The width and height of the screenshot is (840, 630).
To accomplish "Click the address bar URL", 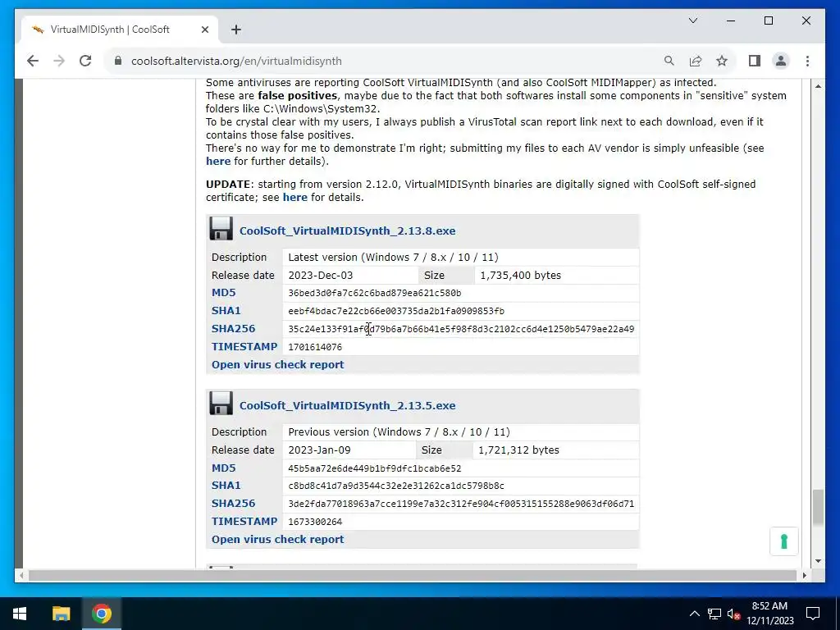I will 236,61.
